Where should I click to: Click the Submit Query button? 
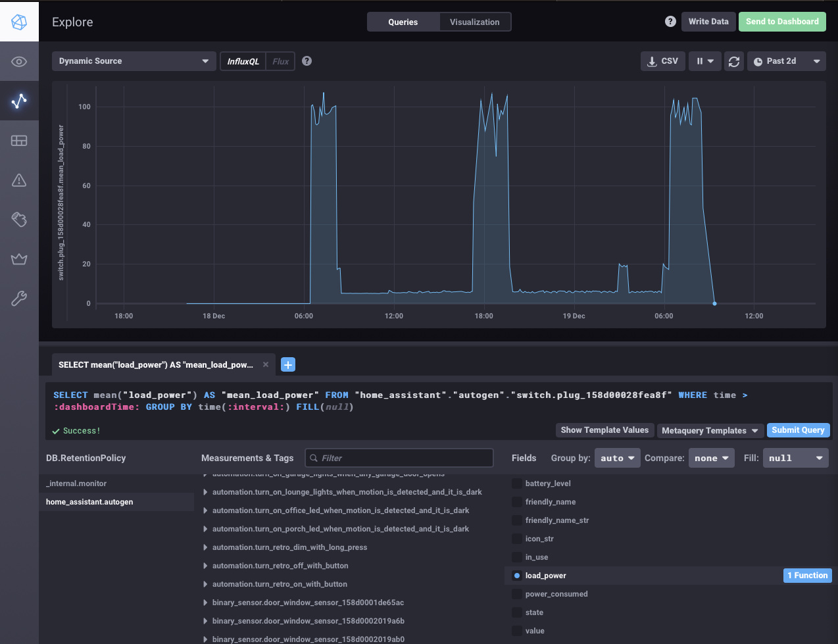pyautogui.click(x=798, y=430)
